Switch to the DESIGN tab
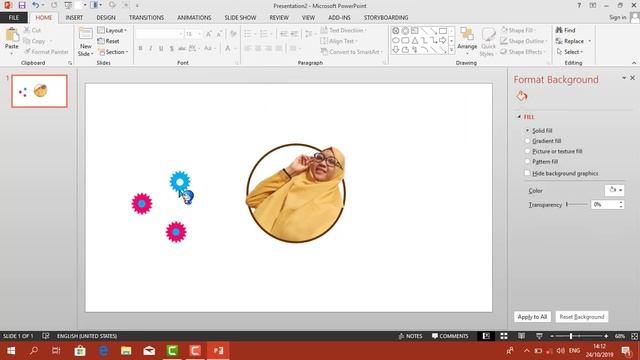 coord(106,18)
